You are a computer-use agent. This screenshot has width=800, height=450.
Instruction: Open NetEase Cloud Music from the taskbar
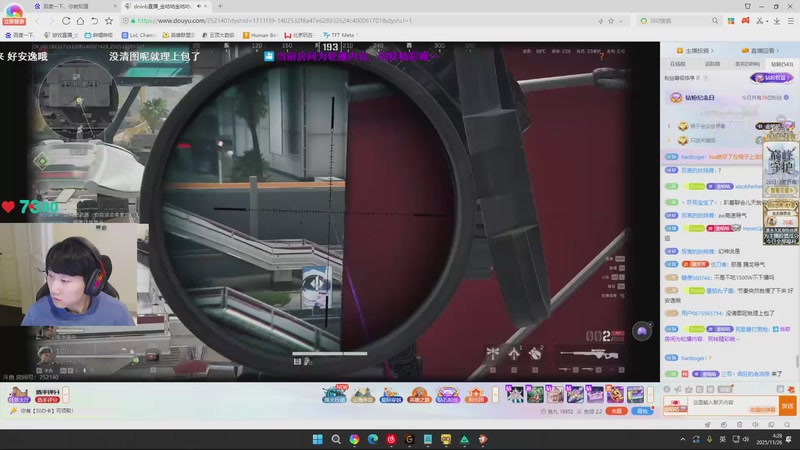(x=391, y=439)
